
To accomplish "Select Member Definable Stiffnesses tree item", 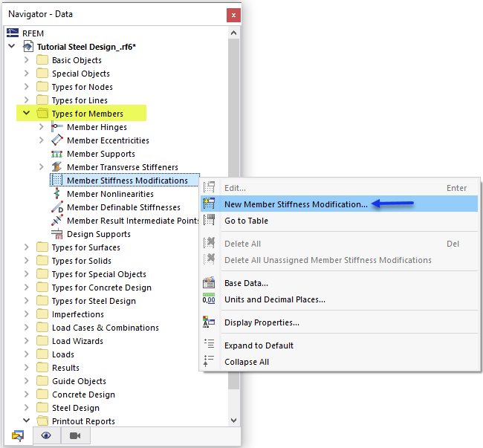I will click(123, 207).
